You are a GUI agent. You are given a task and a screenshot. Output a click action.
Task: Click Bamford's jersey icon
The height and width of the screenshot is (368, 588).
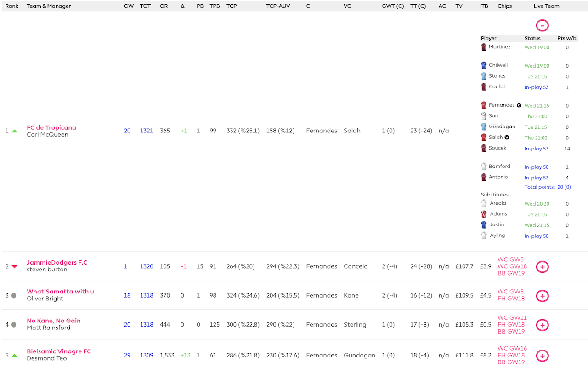(x=483, y=166)
